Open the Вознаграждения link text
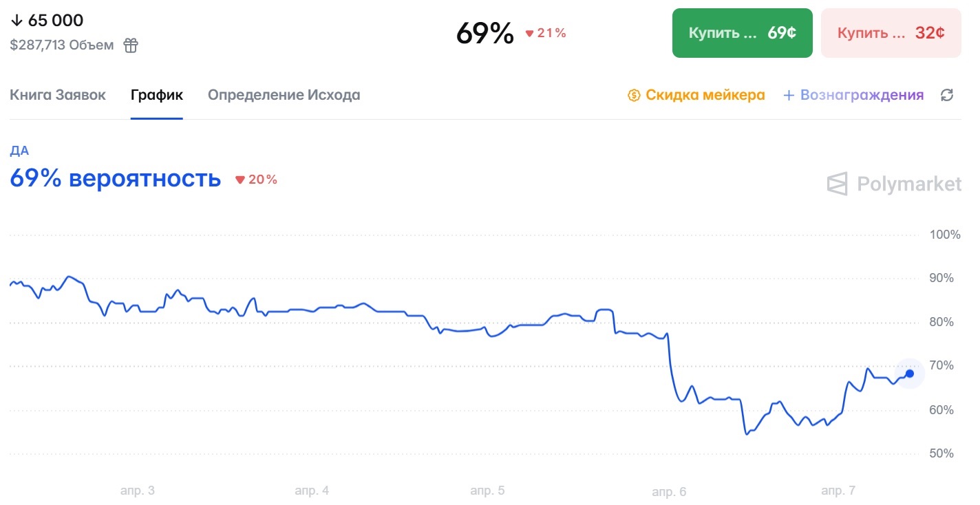Screen dimensions: 980x505 [862, 95]
